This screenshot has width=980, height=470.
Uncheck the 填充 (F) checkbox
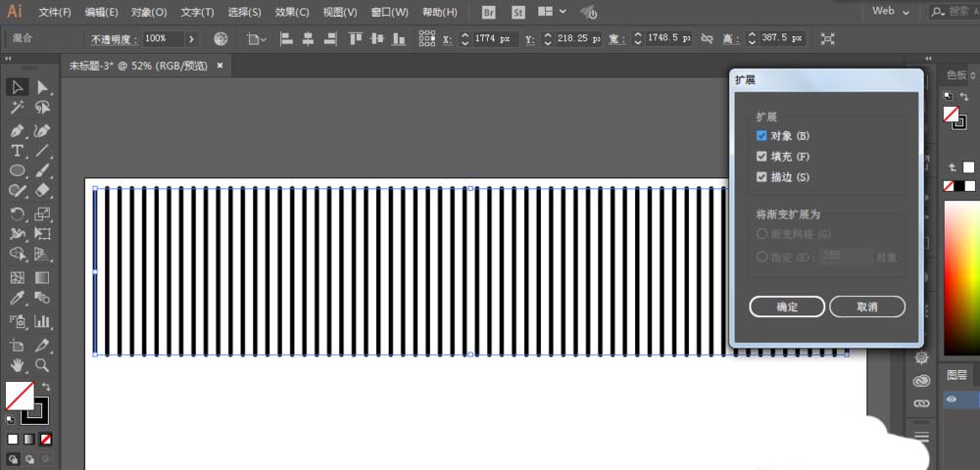coord(761,157)
